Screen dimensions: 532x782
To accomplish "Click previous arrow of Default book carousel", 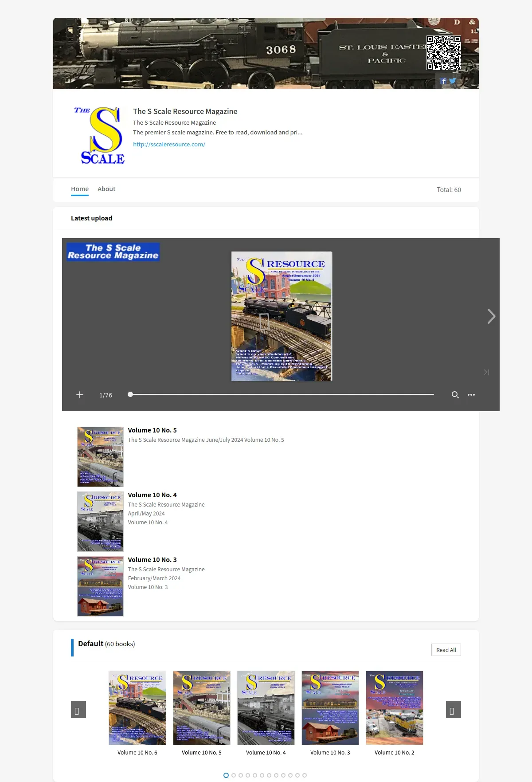I will [78, 710].
